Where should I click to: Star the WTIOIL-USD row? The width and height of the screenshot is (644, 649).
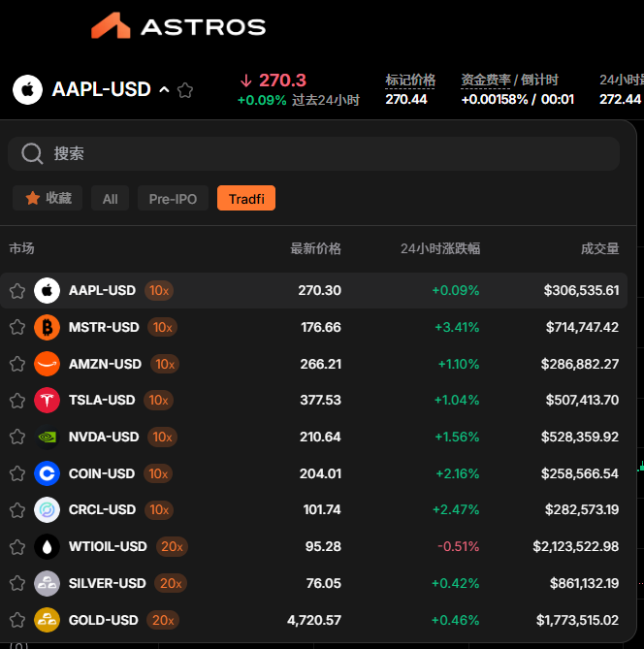tap(17, 547)
